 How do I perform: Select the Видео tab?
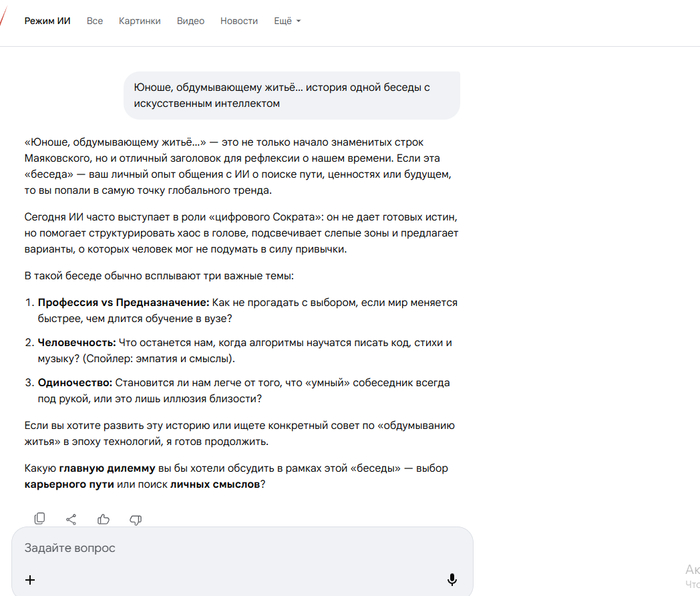(x=190, y=21)
